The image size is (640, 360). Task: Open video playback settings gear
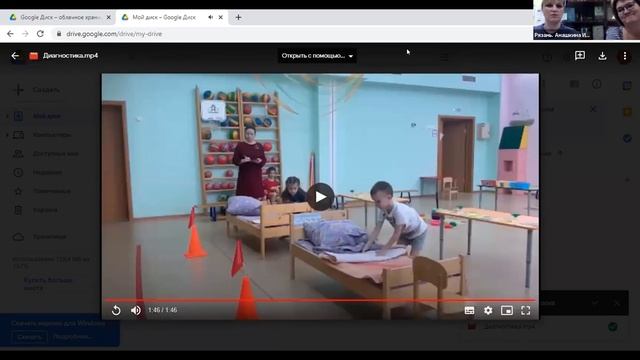pyautogui.click(x=488, y=311)
